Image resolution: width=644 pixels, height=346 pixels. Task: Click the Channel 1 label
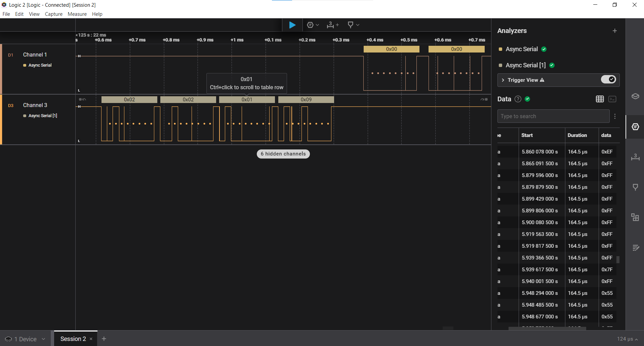(35, 55)
